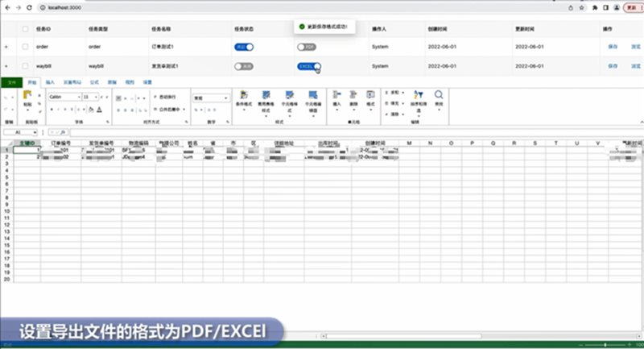Click the share icon in address bar
This screenshot has width=644, height=349.
pyautogui.click(x=571, y=8)
